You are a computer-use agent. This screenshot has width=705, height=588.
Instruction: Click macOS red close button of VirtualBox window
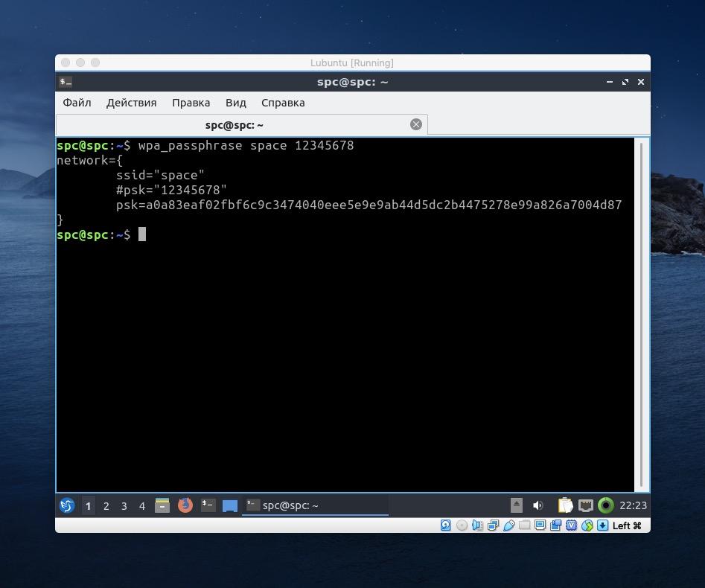(66, 63)
